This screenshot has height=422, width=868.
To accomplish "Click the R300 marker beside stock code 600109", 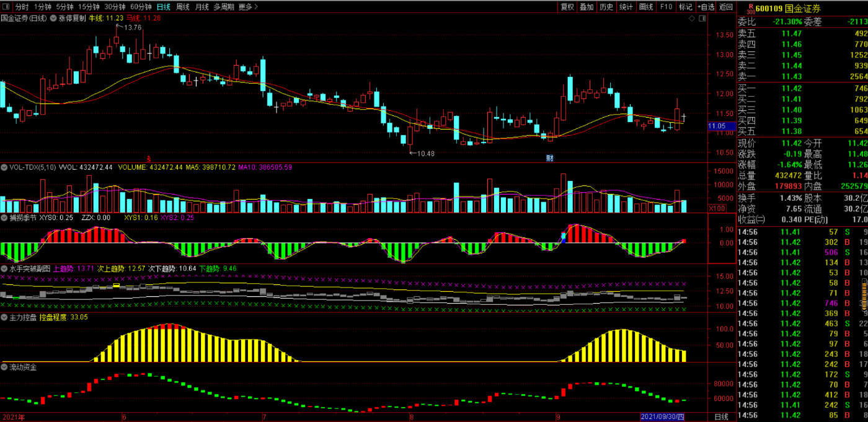I will [x=750, y=8].
